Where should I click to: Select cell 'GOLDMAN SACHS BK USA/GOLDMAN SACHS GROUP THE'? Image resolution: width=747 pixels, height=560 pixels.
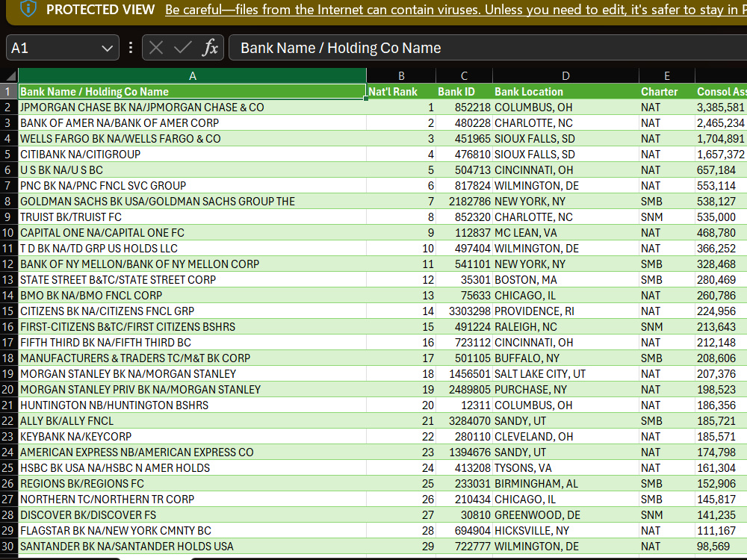click(x=193, y=202)
